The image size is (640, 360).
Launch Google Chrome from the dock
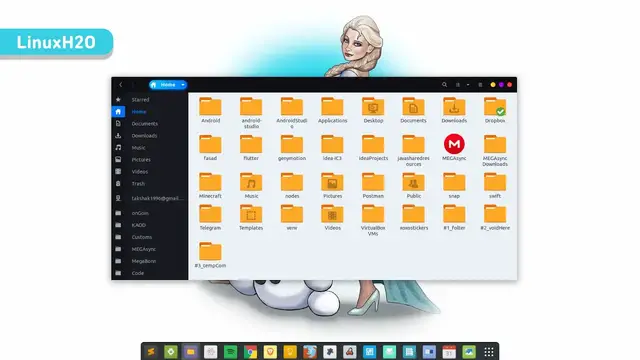[x=251, y=352]
